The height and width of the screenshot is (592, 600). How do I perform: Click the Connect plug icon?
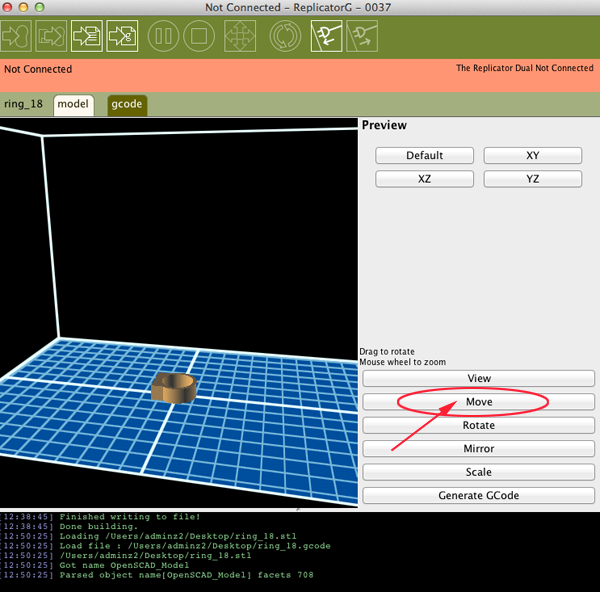pyautogui.click(x=326, y=36)
